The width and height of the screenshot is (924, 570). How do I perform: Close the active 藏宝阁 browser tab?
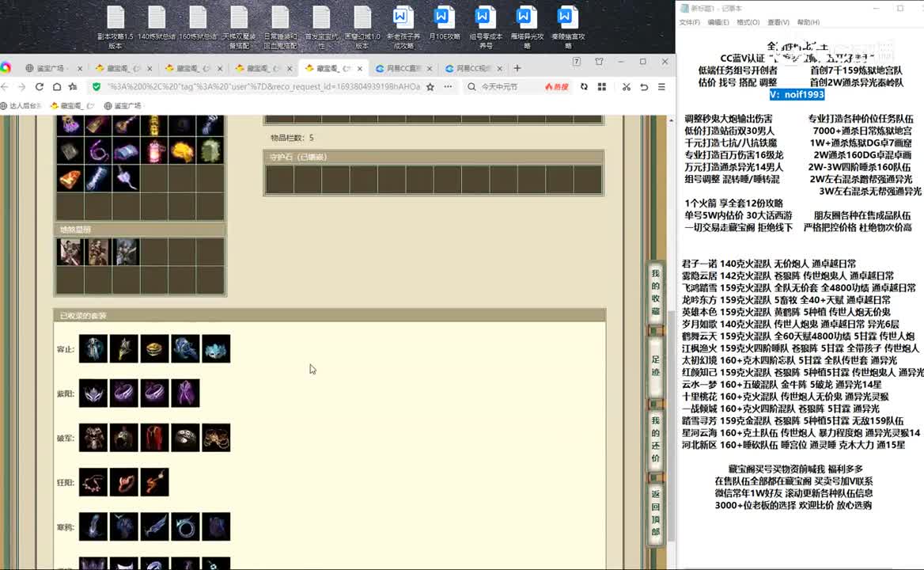coord(359,68)
